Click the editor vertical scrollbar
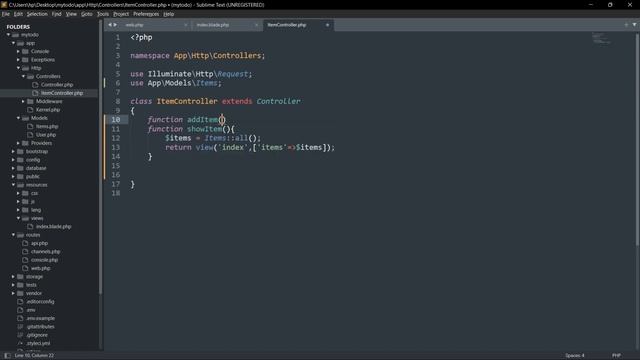The width and height of the screenshot is (640, 360). point(637,139)
